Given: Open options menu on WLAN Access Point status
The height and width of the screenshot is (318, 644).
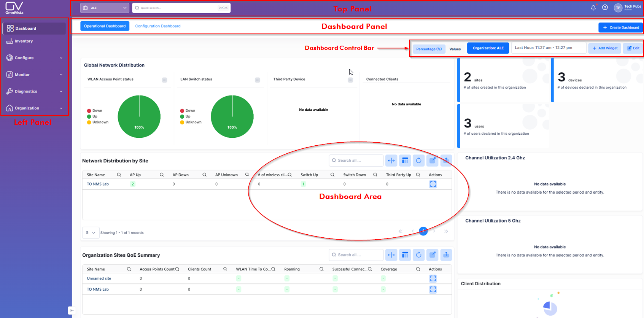Looking at the screenshot, I should [x=165, y=80].
